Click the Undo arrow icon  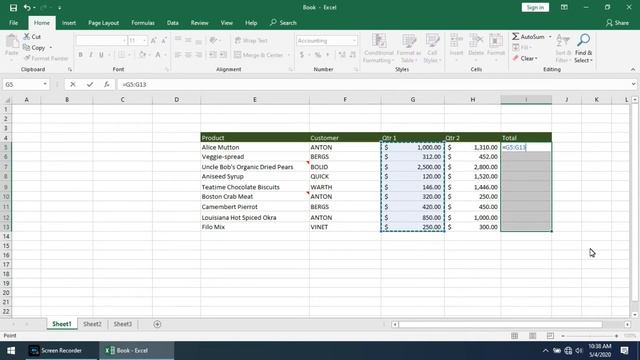(27, 7)
